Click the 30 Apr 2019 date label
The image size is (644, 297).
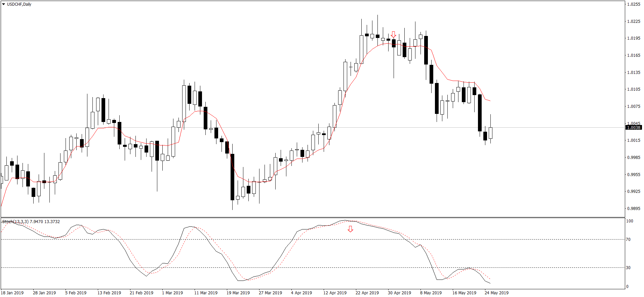(x=399, y=293)
